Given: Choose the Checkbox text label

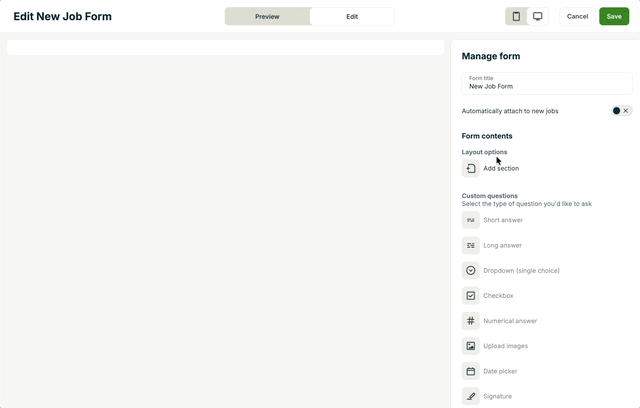Looking at the screenshot, I should coord(498,295).
